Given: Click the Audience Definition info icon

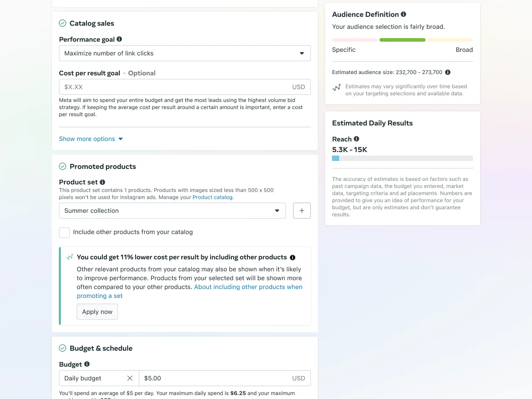Looking at the screenshot, I should click(x=403, y=14).
